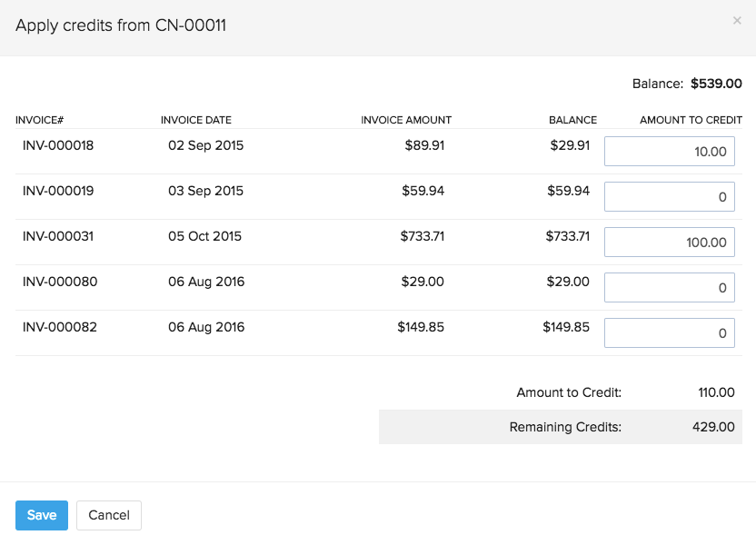Select the credit input for INV-000019

pos(669,196)
